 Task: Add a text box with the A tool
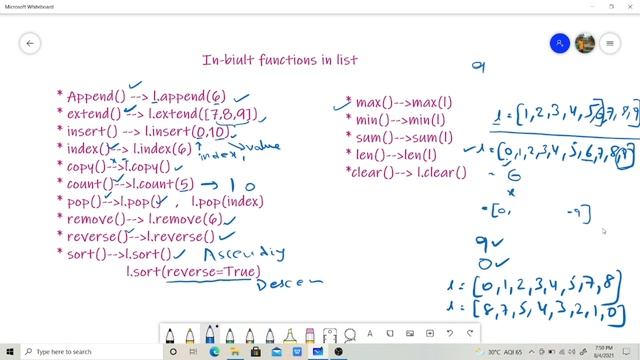pyautogui.click(x=370, y=333)
